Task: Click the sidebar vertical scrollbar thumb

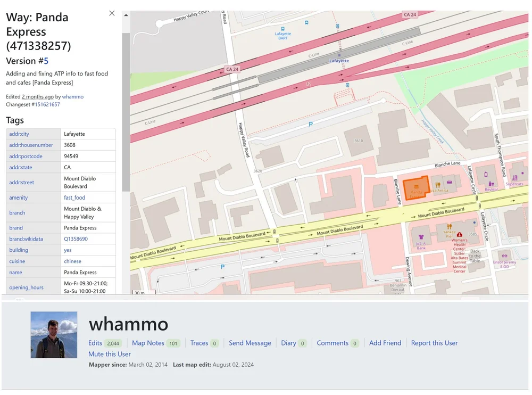Action: click(x=126, y=112)
